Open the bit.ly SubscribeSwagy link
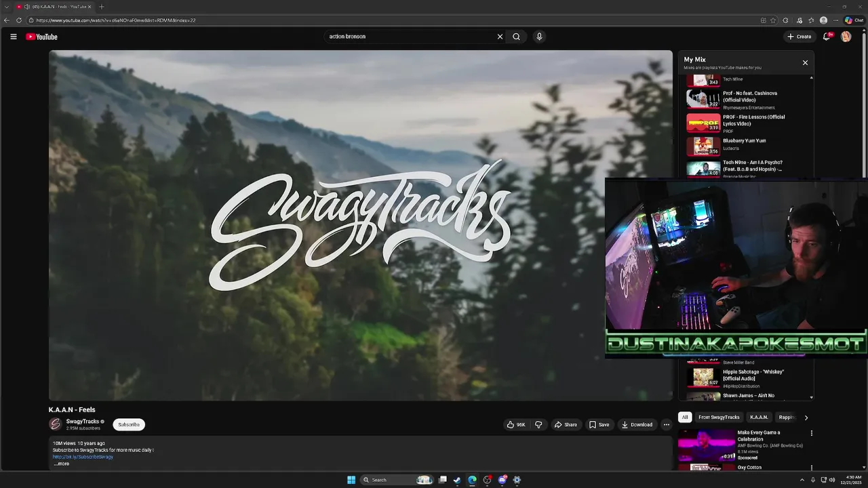 [x=83, y=457]
